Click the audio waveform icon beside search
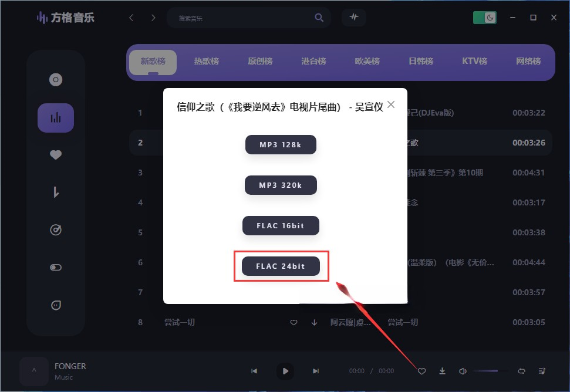 353,18
